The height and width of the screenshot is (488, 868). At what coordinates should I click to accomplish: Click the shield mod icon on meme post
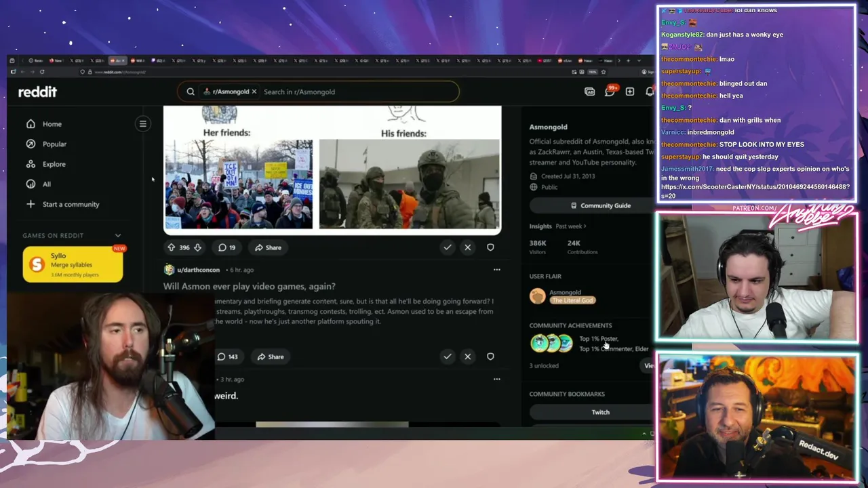pos(490,247)
